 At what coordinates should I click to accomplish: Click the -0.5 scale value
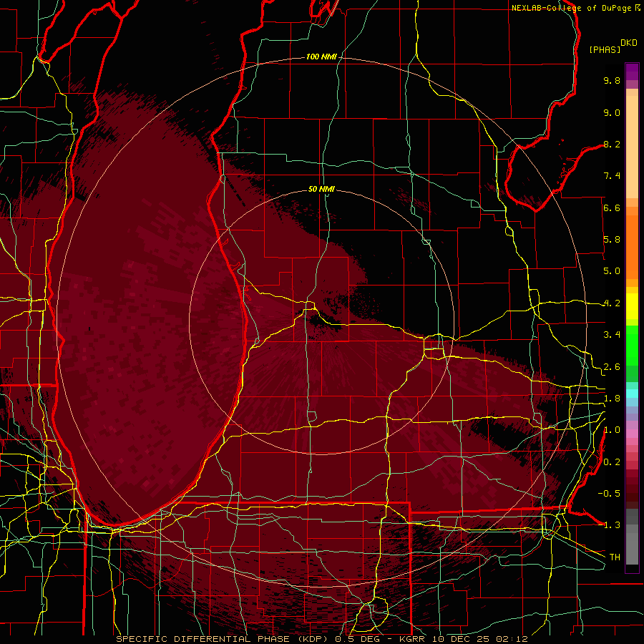609,494
